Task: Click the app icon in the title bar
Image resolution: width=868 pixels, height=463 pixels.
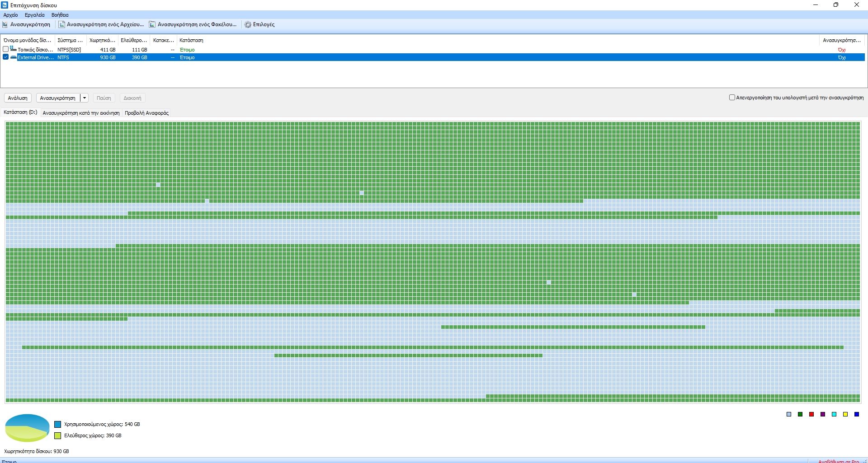Action: coord(5,5)
